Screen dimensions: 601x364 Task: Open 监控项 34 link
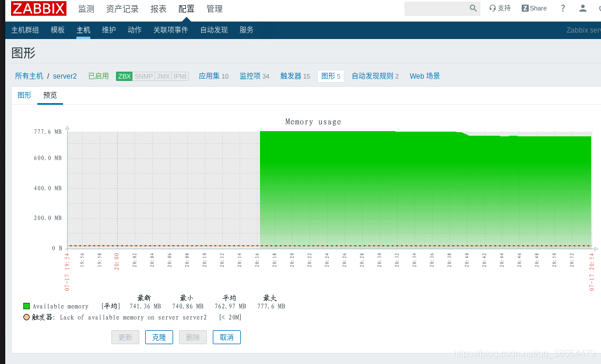point(255,76)
